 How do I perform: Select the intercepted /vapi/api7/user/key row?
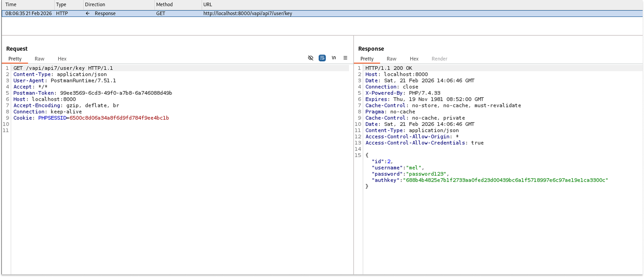[x=248, y=14]
